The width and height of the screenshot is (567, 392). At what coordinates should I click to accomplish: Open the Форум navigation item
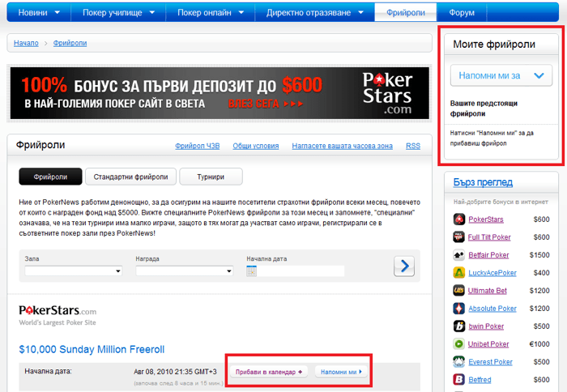click(x=462, y=12)
